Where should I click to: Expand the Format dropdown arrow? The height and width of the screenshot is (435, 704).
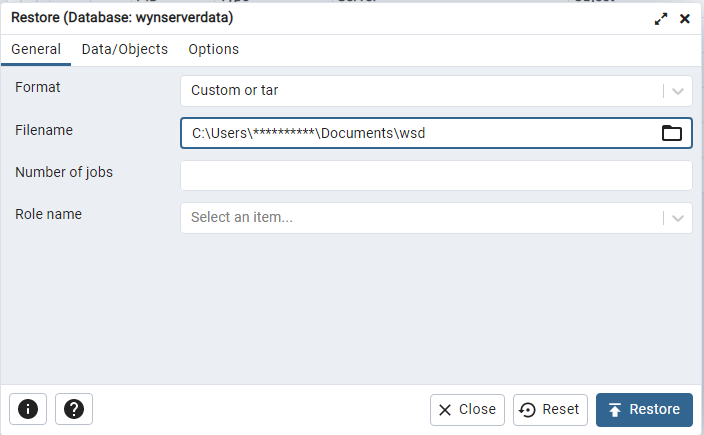[x=678, y=91]
